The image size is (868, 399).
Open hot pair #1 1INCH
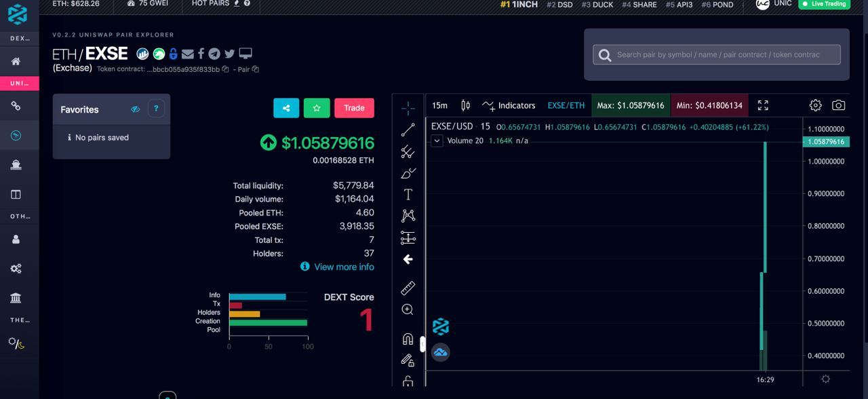(x=519, y=4)
